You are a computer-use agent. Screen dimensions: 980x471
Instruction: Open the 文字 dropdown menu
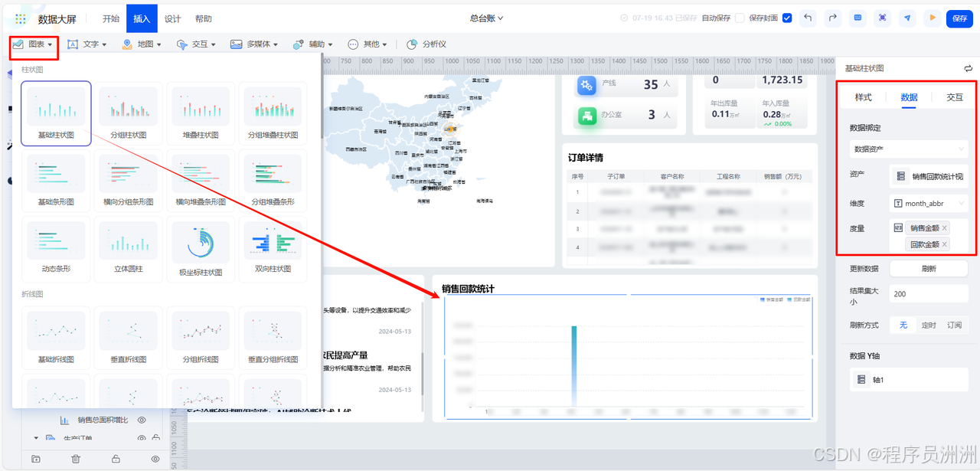[87, 44]
